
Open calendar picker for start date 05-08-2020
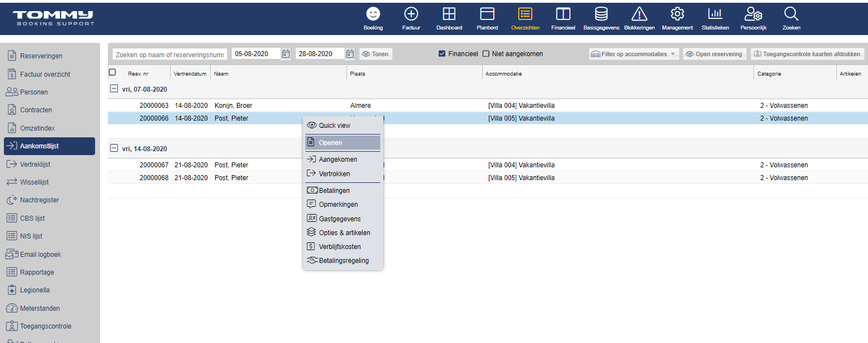tap(286, 54)
